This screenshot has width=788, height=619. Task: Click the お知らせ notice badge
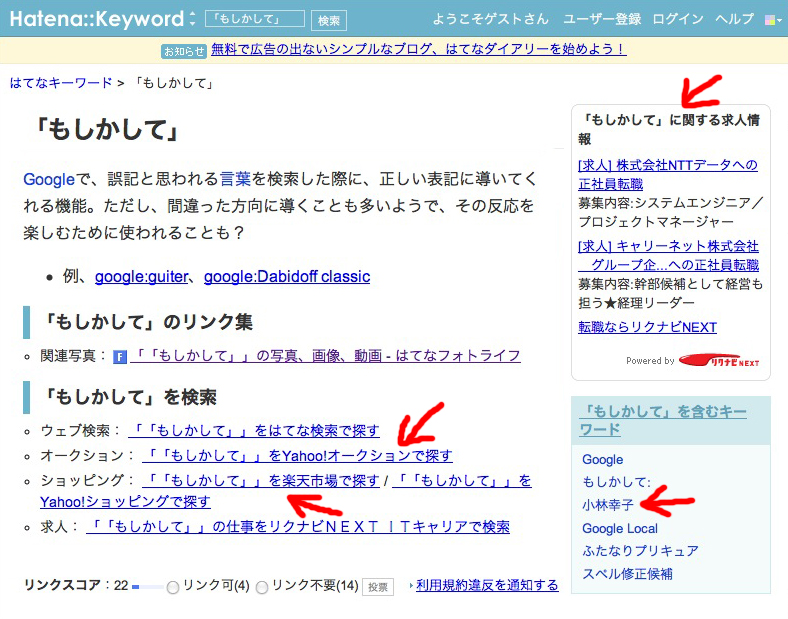183,50
